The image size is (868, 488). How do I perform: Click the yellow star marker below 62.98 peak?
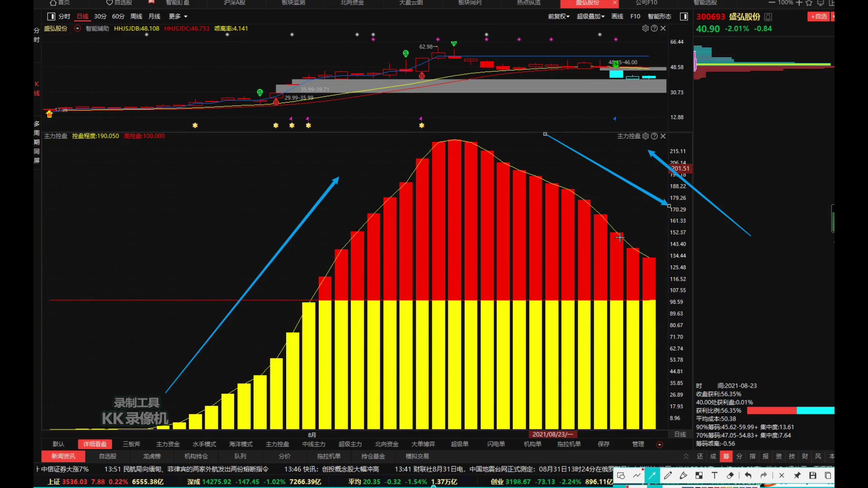[x=421, y=125]
